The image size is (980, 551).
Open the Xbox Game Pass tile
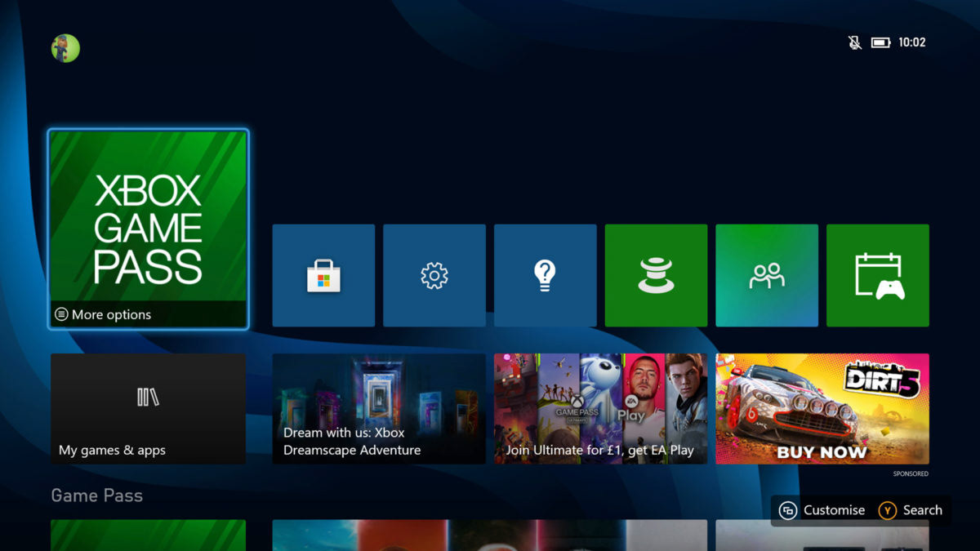pos(148,229)
